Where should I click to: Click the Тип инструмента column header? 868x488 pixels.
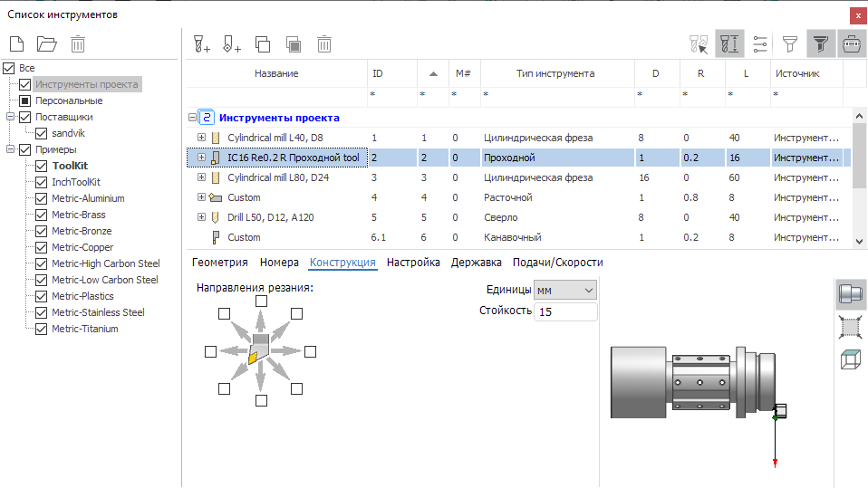pyautogui.click(x=555, y=73)
